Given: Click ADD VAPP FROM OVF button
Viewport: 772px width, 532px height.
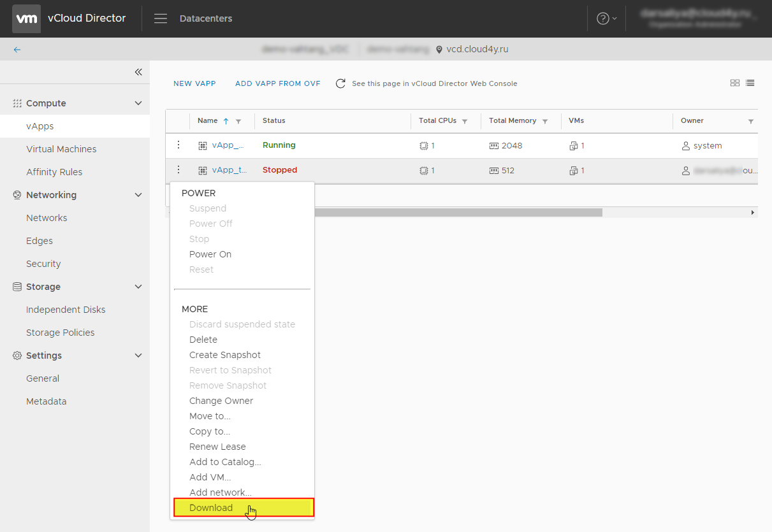Looking at the screenshot, I should tap(278, 83).
